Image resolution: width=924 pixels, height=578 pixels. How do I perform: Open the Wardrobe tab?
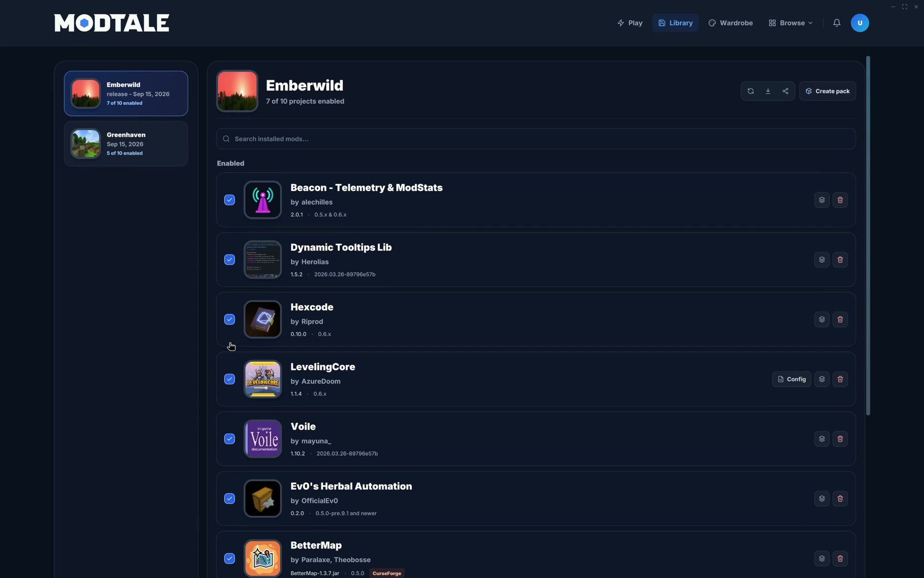tap(731, 23)
